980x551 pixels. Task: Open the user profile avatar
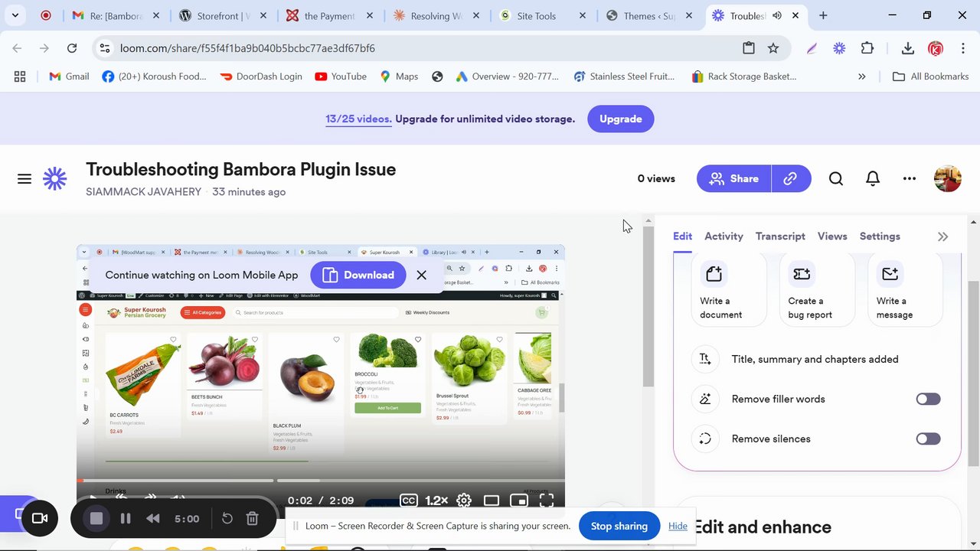pyautogui.click(x=948, y=178)
